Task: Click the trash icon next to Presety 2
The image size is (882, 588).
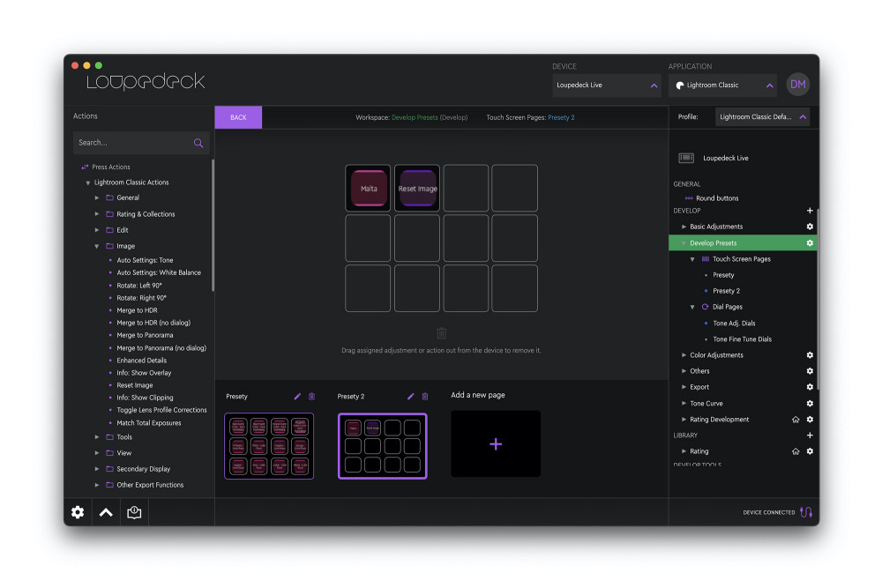Action: pyautogui.click(x=425, y=397)
